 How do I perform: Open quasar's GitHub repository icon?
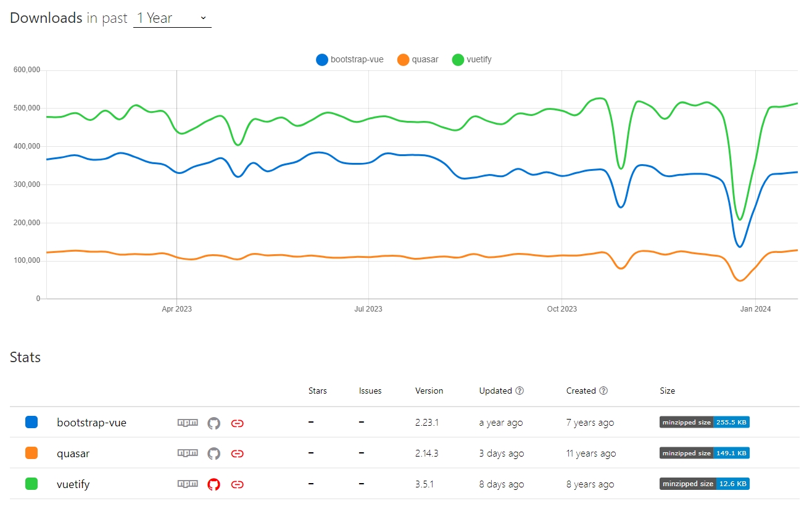(213, 453)
